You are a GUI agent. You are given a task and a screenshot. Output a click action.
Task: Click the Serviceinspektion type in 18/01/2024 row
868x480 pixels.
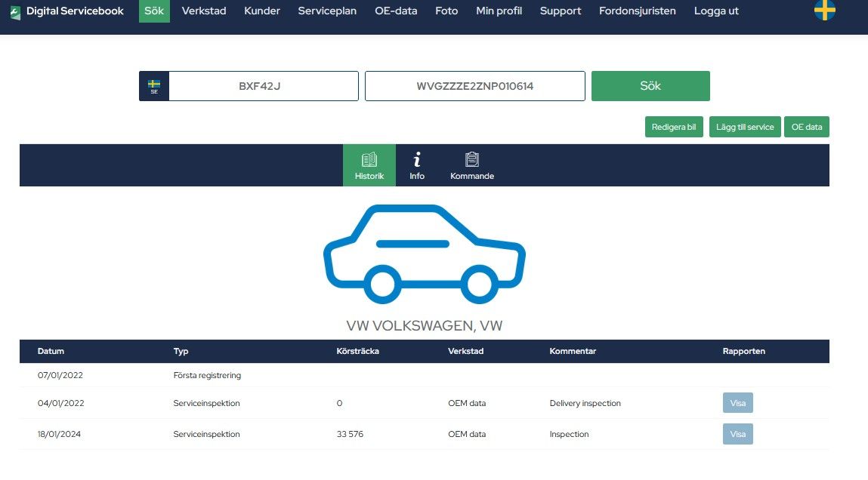(206, 434)
